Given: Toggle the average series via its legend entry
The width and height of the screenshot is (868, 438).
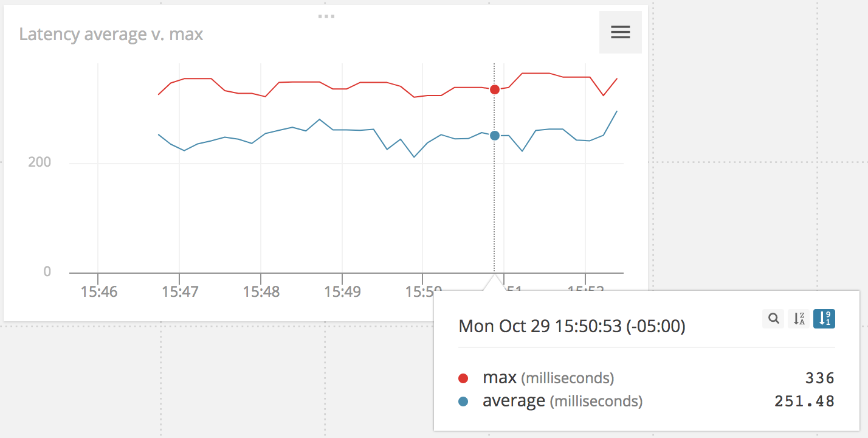Looking at the screenshot, I should [512, 401].
